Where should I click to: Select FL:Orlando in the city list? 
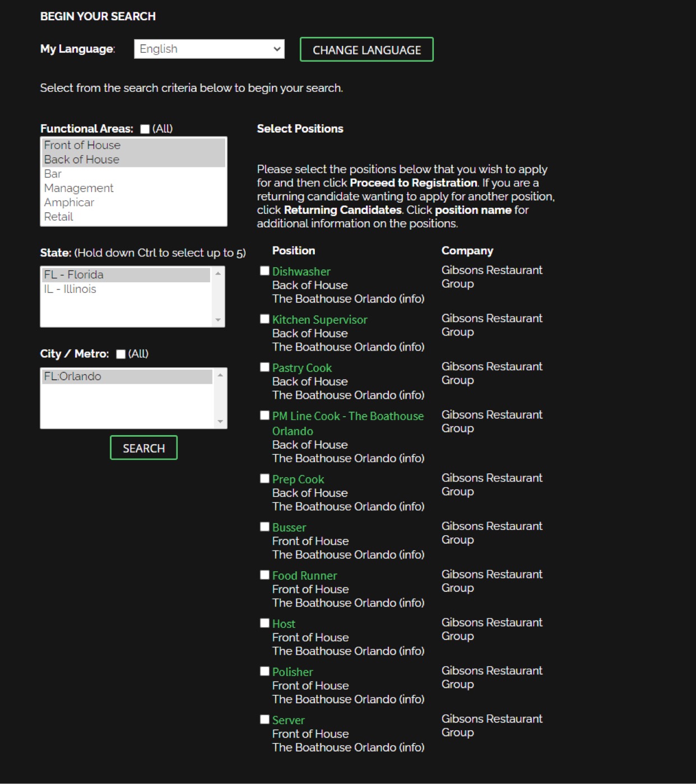pos(73,376)
